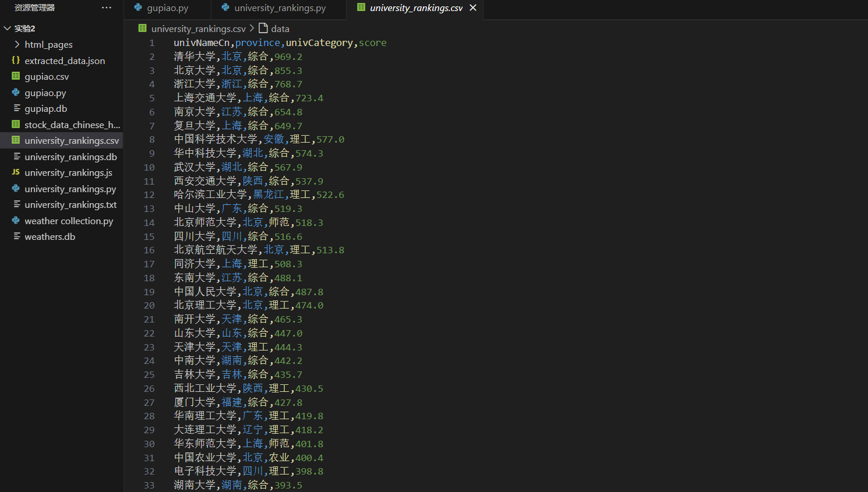Collapse the 实验2 root folder
The width and height of the screenshot is (868, 492).
click(7, 29)
